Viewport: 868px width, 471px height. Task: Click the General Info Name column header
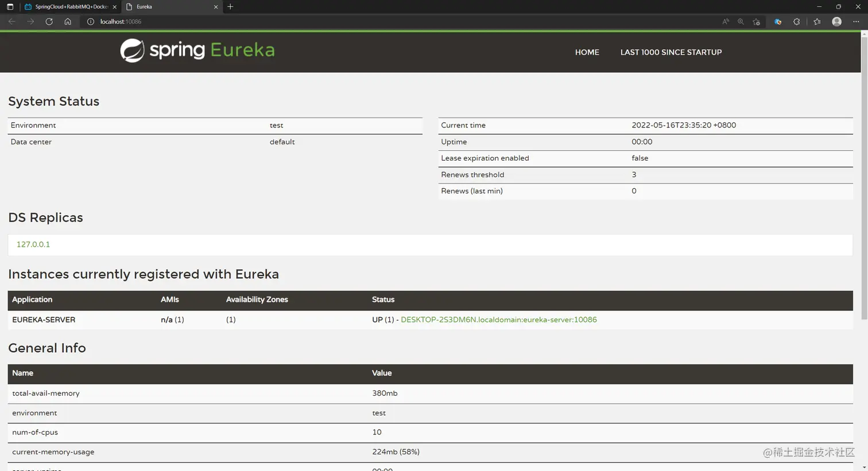point(23,373)
